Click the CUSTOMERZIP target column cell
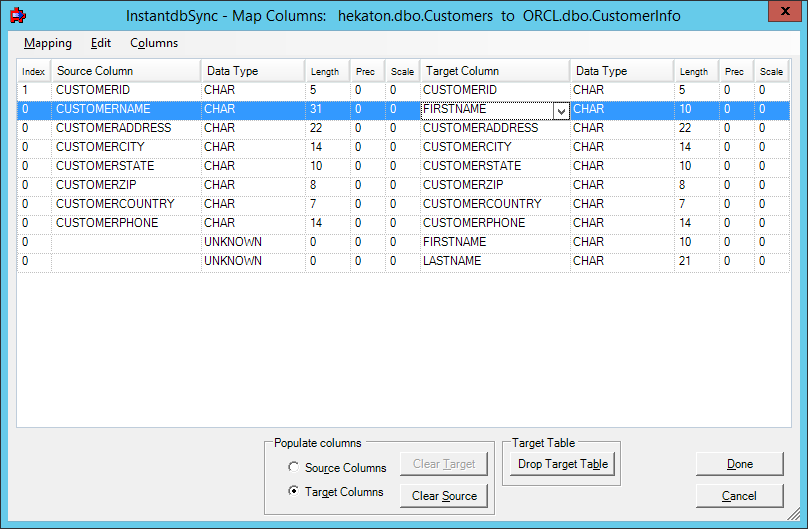808x529 pixels. click(495, 185)
